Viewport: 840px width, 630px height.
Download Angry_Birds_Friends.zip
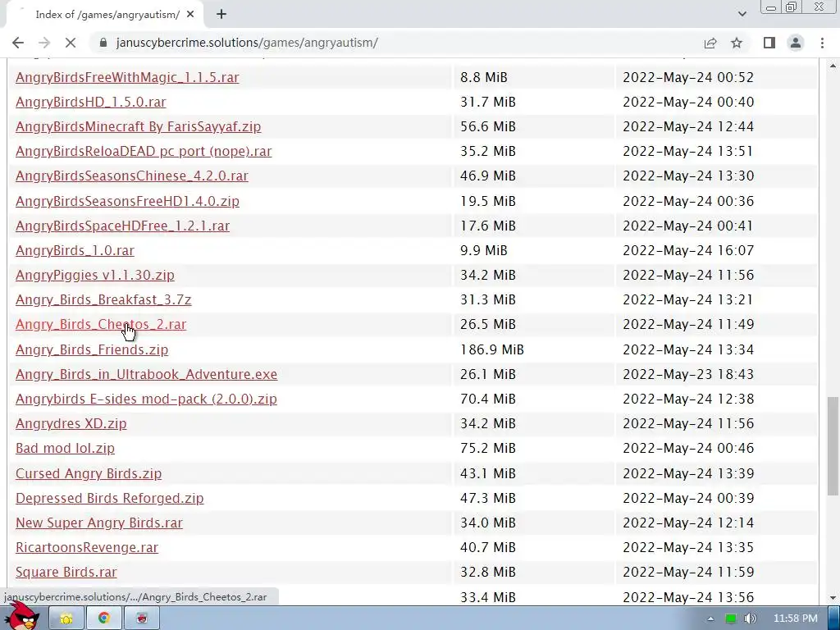tap(92, 349)
